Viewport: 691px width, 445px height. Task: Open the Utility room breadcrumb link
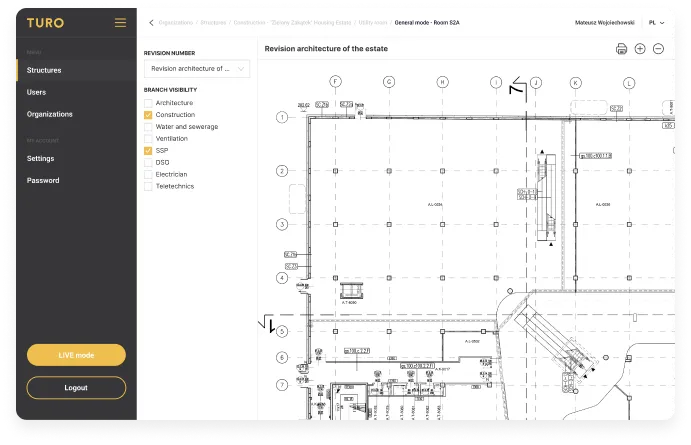[x=373, y=22]
